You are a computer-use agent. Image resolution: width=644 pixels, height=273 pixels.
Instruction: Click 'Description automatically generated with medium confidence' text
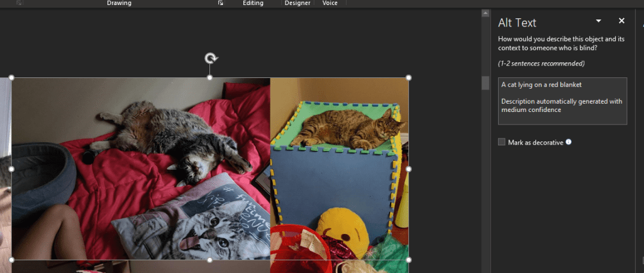coord(562,106)
